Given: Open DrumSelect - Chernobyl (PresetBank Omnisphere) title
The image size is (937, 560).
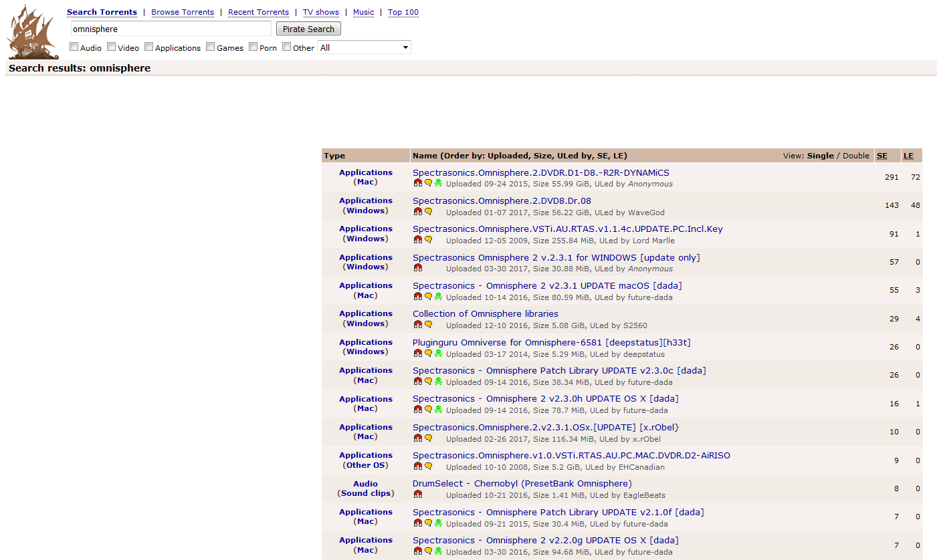Looking at the screenshot, I should click(x=522, y=483).
